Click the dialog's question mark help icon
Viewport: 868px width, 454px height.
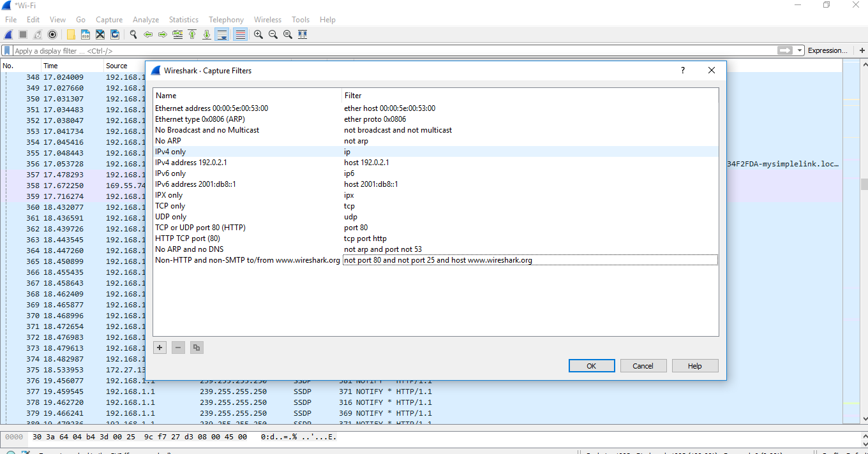tap(683, 71)
